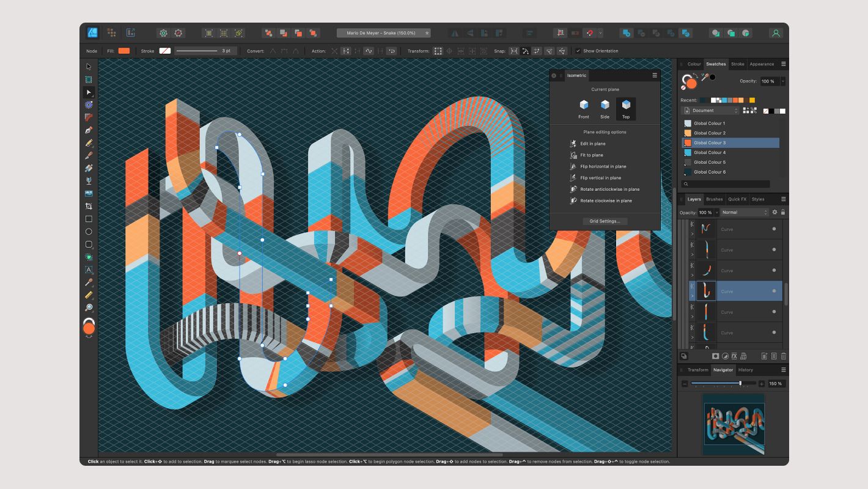Select the Vector Brush tool
The width and height of the screenshot is (868, 489).
pos(89,155)
